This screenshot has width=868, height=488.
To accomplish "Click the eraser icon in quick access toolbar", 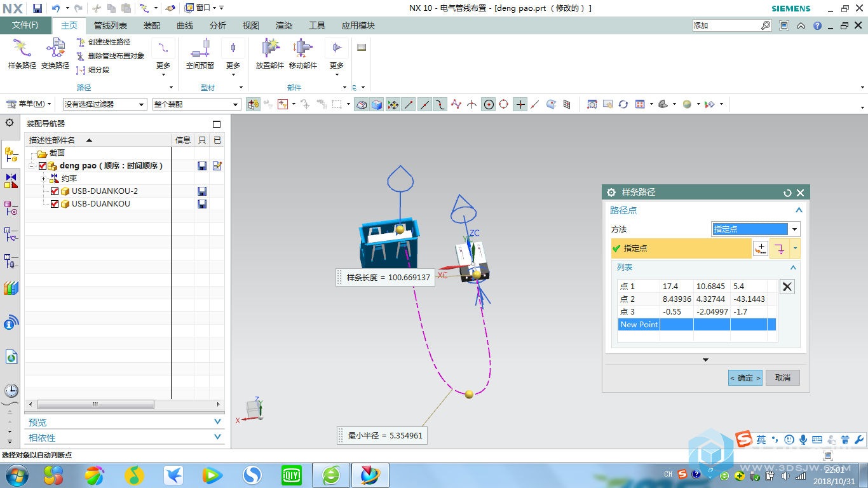I will point(170,8).
